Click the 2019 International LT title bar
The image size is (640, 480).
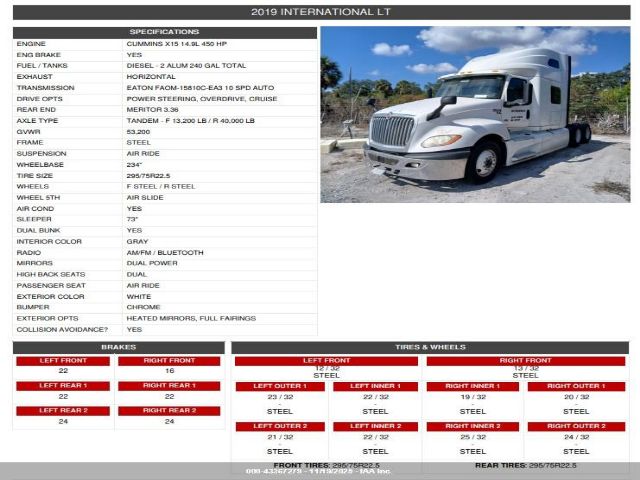[x=320, y=12]
